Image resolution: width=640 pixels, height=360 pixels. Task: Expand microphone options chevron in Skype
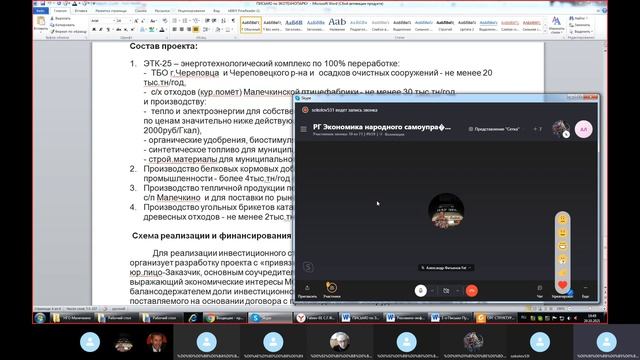point(433,291)
